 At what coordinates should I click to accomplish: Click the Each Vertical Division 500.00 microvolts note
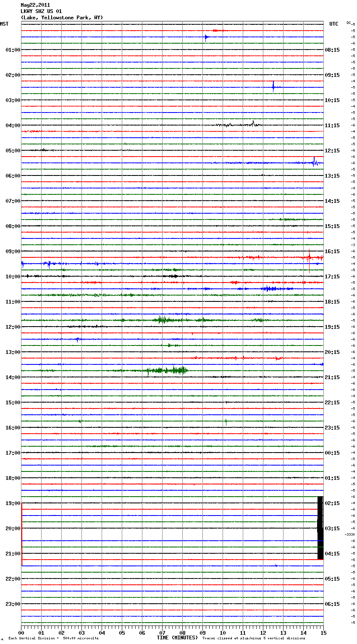coord(53,638)
